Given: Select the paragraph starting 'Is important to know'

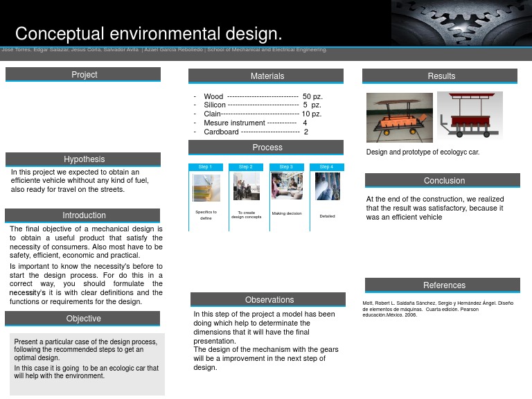Looking at the screenshot, I should 86,283.
